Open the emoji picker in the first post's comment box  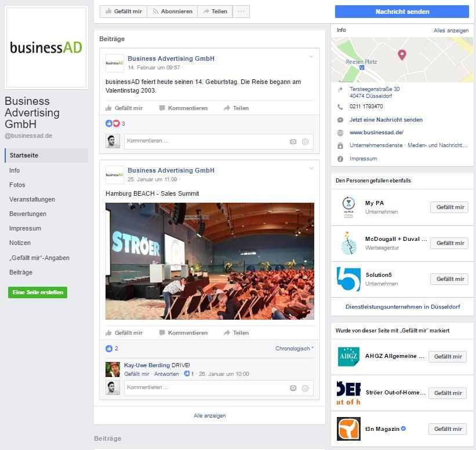pyautogui.click(x=305, y=142)
